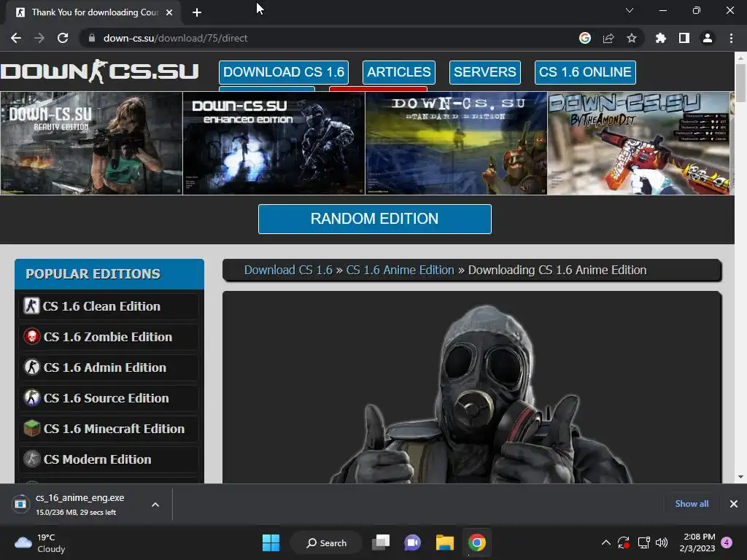The height and width of the screenshot is (560, 747).
Task: Click the Google icon in address bar
Action: [x=585, y=38]
